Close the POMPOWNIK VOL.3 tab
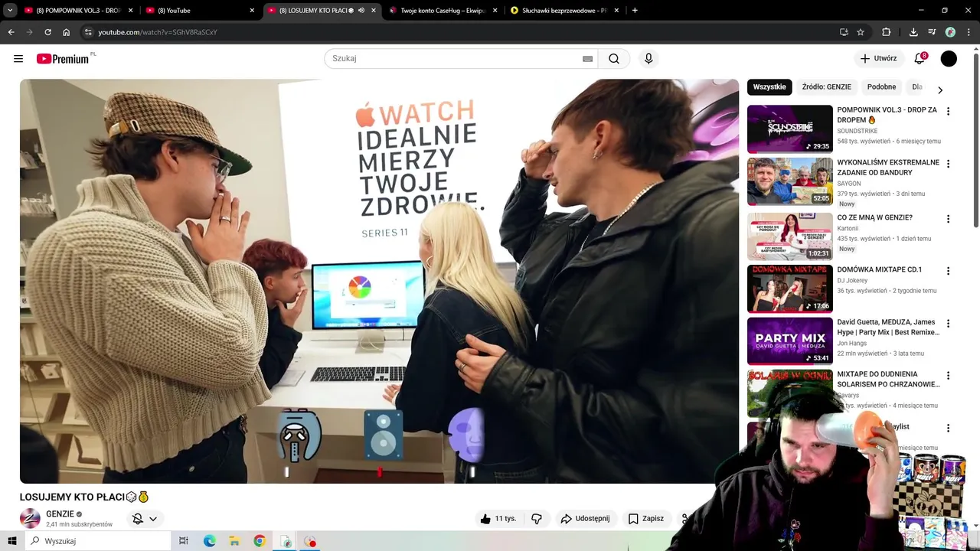 [131, 10]
